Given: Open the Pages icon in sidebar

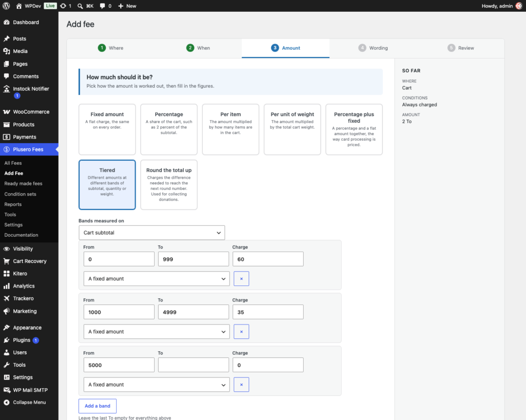Looking at the screenshot, I should click(6, 64).
